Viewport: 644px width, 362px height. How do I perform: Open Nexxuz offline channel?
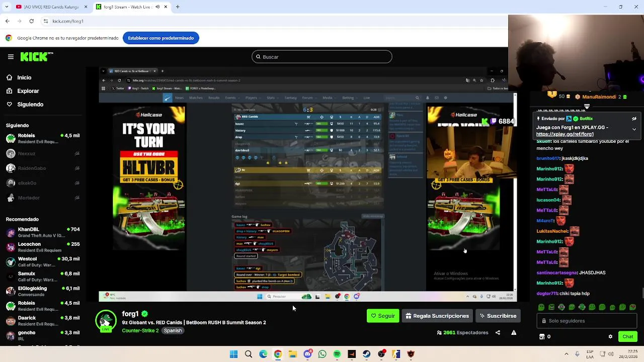point(43,153)
